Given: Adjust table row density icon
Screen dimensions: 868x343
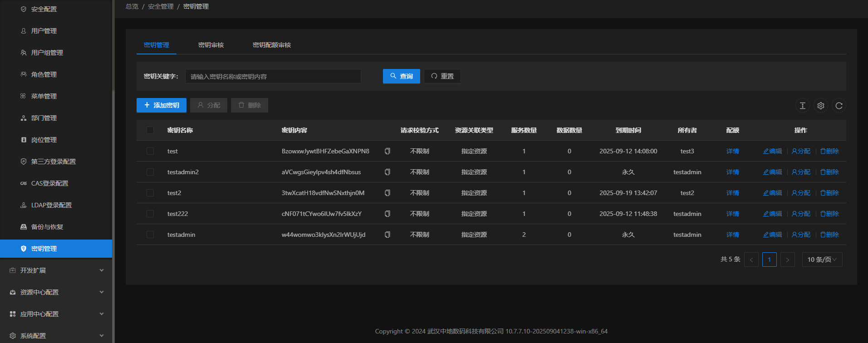Looking at the screenshot, I should click(802, 106).
